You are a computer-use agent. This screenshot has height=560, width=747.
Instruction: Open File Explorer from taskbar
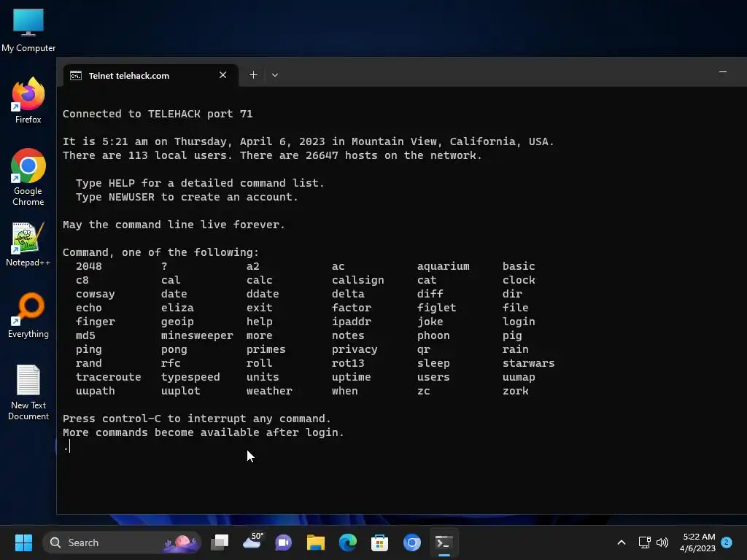point(315,542)
